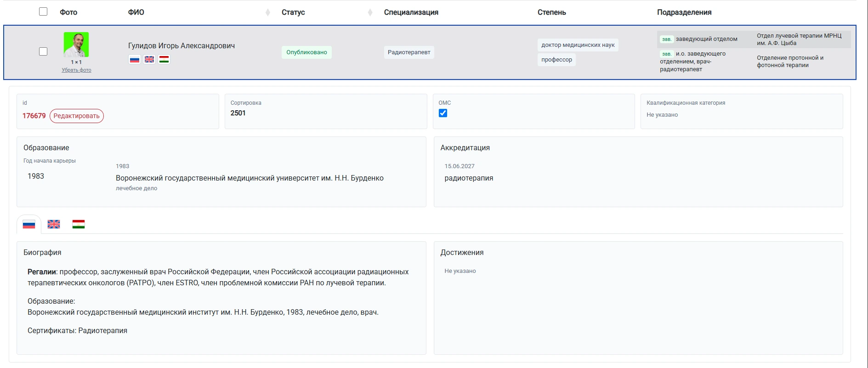Click accreditation date 15.06.2027
Viewport: 868px width, 368px height.
click(460, 166)
